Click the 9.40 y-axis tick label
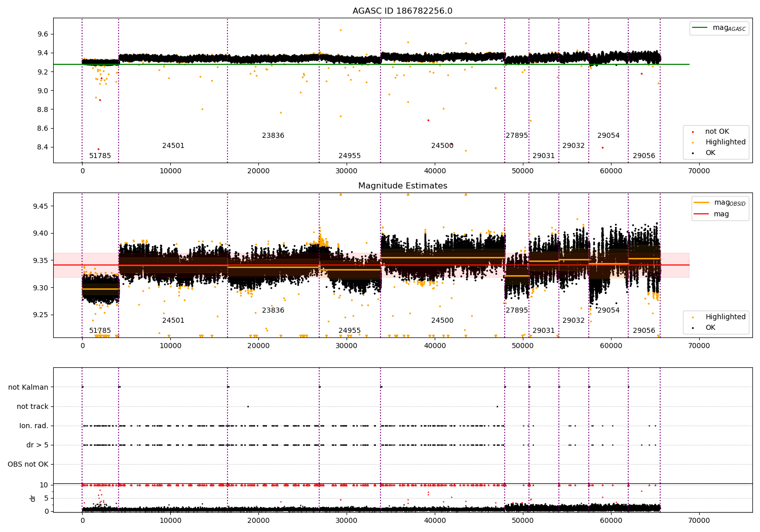Viewport: 760px width, 532px height. (x=41, y=234)
